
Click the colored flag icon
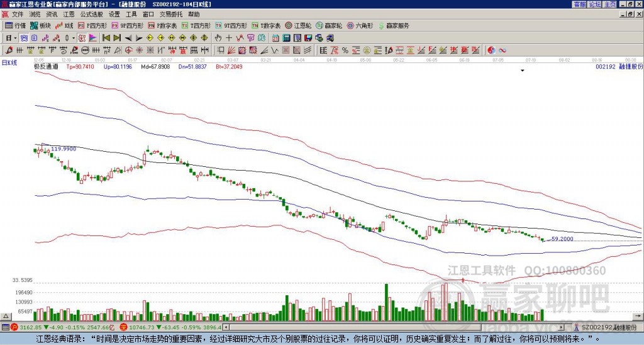pos(93,38)
